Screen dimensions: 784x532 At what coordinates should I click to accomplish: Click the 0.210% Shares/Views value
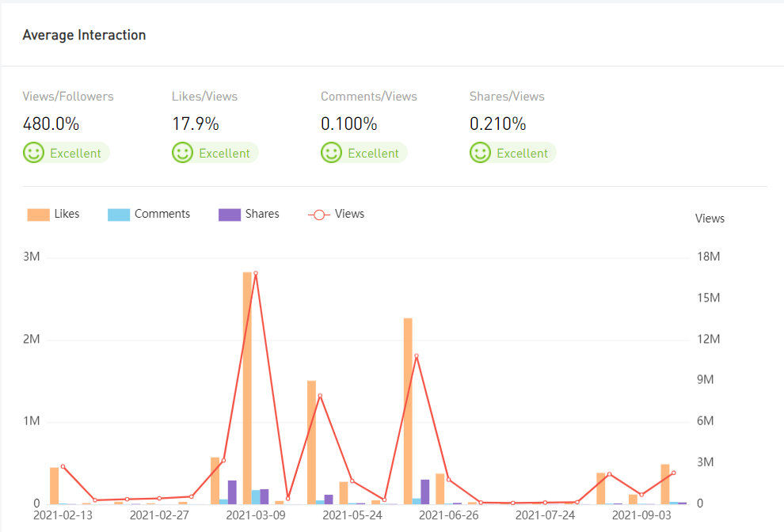click(497, 124)
